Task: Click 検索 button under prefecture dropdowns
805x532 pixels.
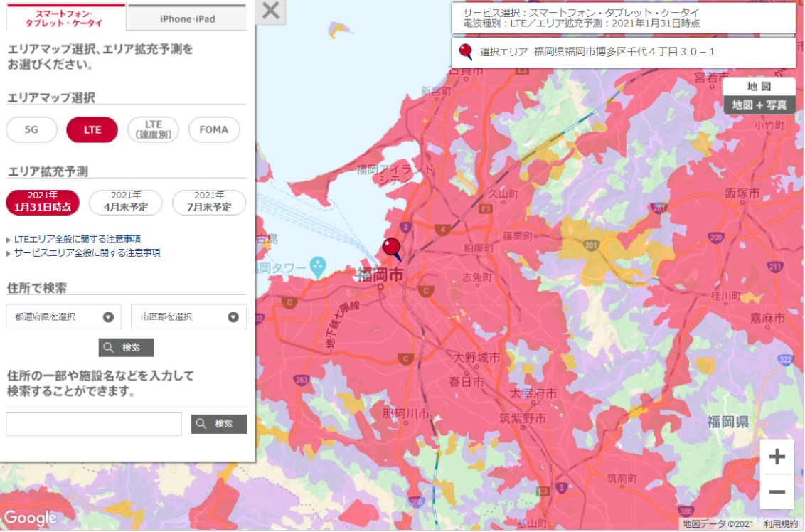Action: tap(127, 348)
